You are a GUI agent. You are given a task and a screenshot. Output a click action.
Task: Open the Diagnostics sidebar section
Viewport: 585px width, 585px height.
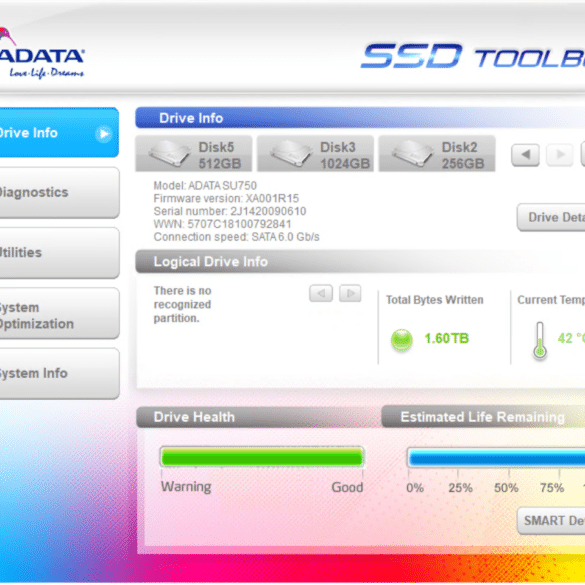tap(59, 193)
